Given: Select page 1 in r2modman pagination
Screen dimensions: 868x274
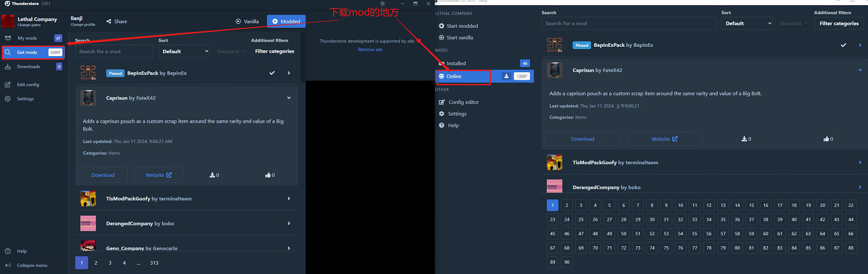Looking at the screenshot, I should pyautogui.click(x=553, y=205).
